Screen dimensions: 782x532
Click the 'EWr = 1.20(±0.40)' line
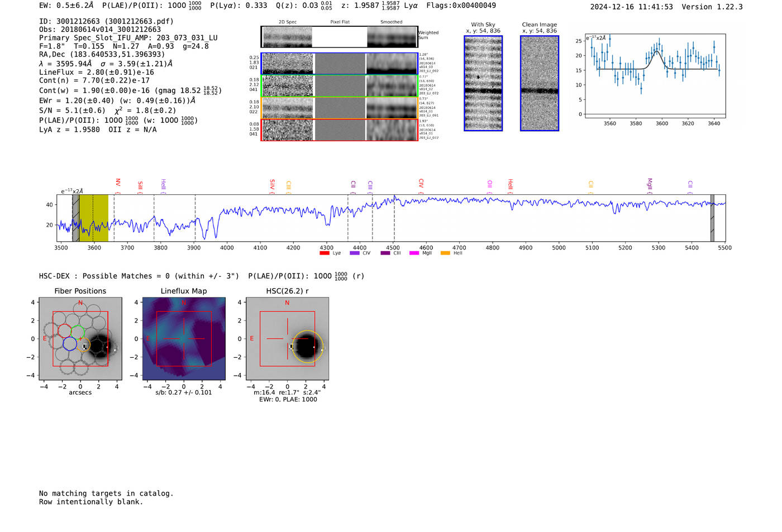pos(117,100)
